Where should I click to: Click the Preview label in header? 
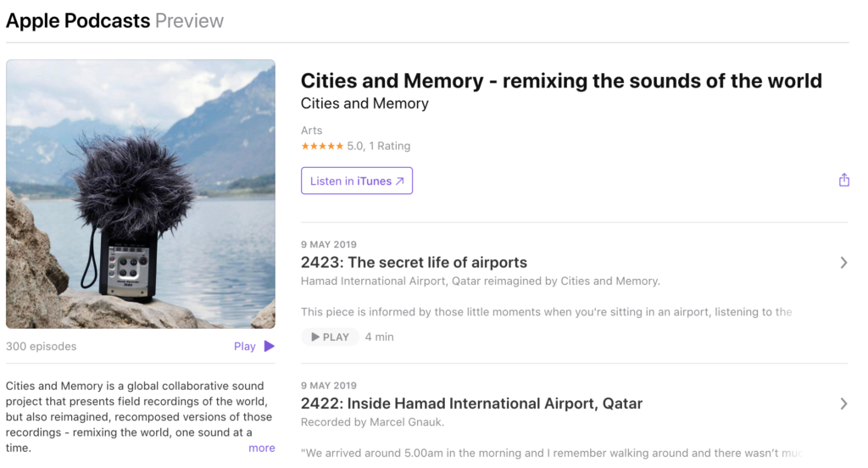(189, 21)
